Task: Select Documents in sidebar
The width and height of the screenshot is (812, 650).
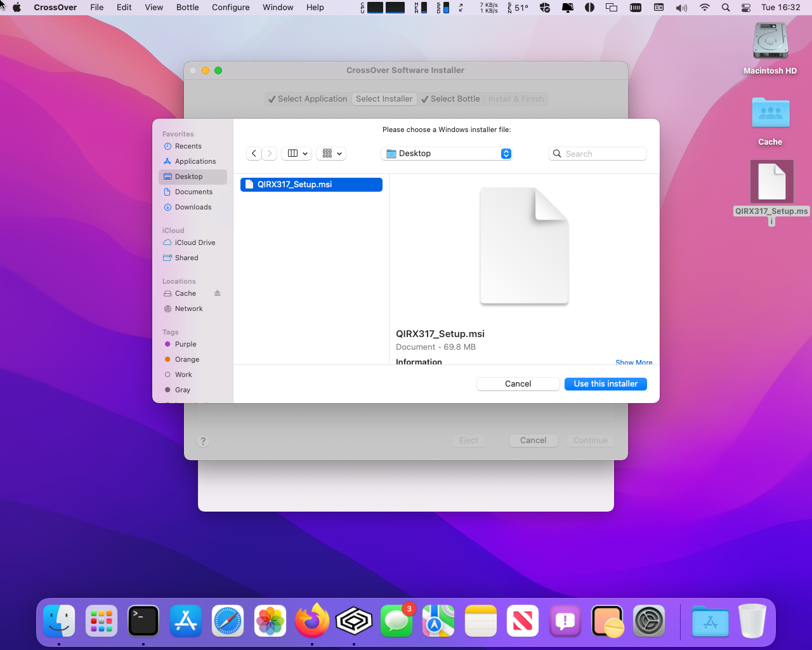Action: point(193,192)
